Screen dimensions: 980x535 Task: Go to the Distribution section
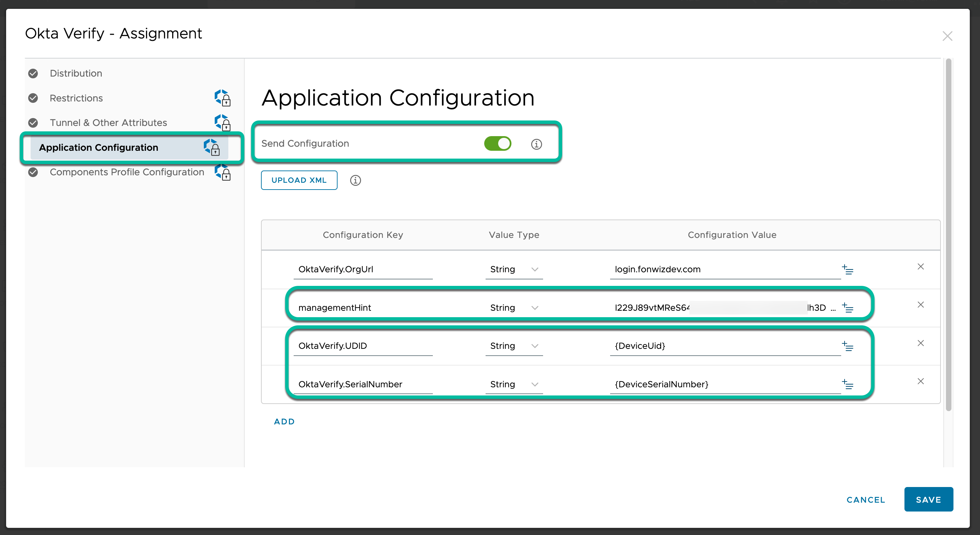(x=76, y=74)
